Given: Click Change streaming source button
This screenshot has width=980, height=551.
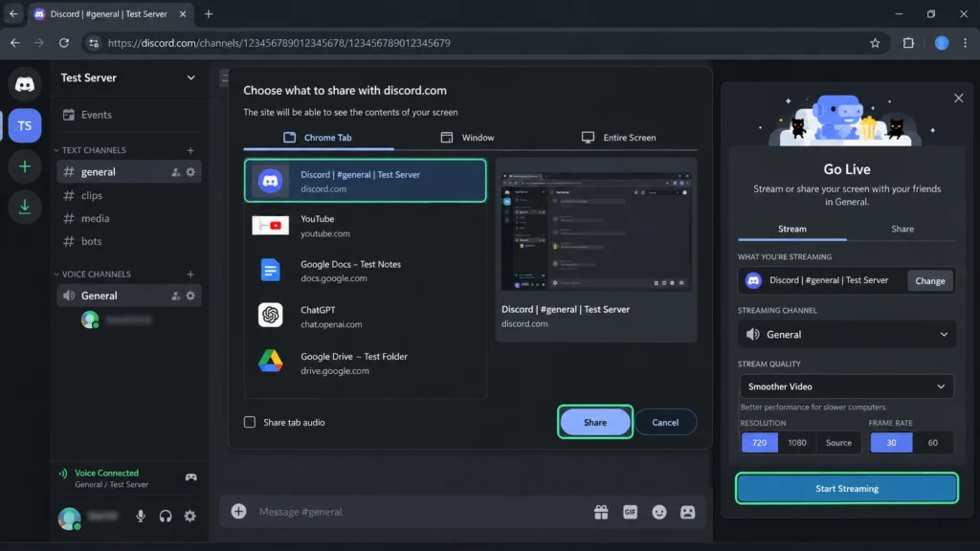Looking at the screenshot, I should pyautogui.click(x=930, y=280).
